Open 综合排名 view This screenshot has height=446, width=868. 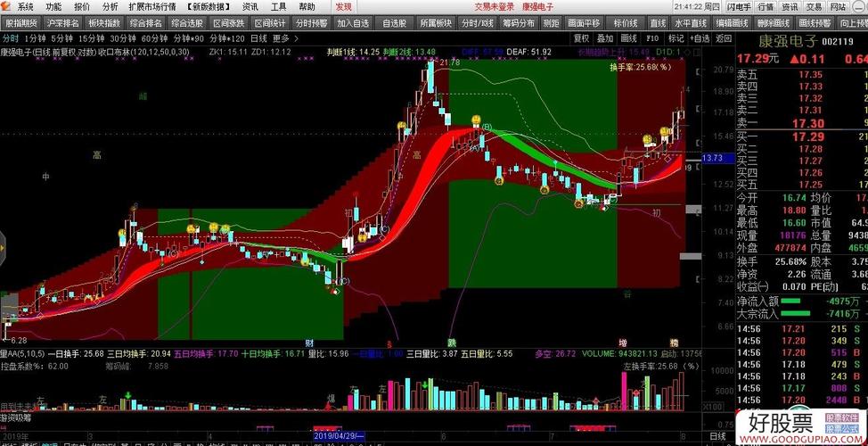[x=145, y=23]
